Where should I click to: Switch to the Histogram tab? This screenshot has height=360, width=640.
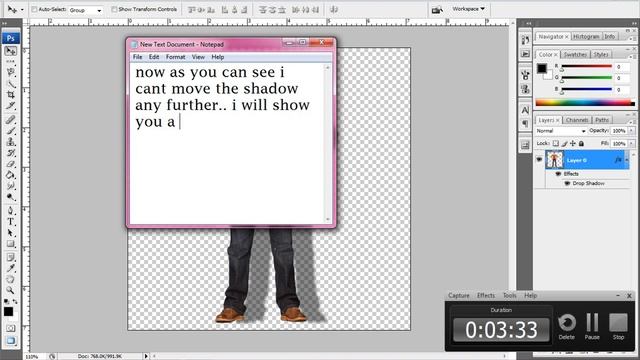point(586,37)
